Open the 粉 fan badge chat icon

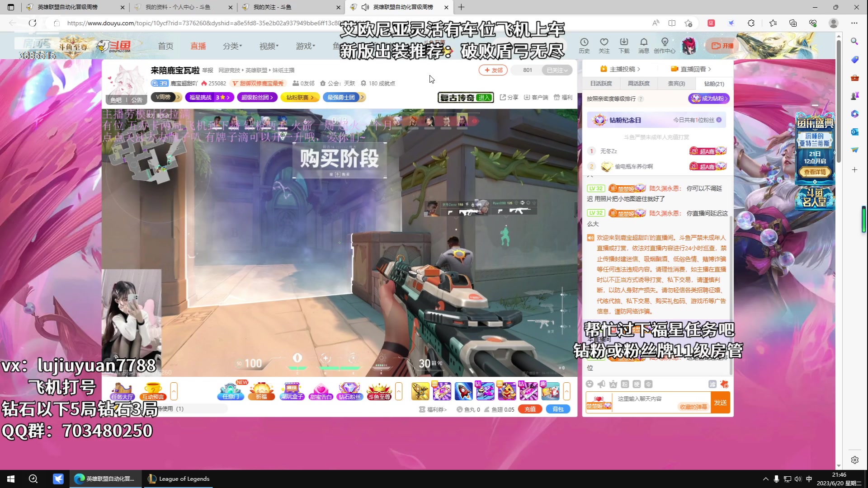tap(625, 384)
